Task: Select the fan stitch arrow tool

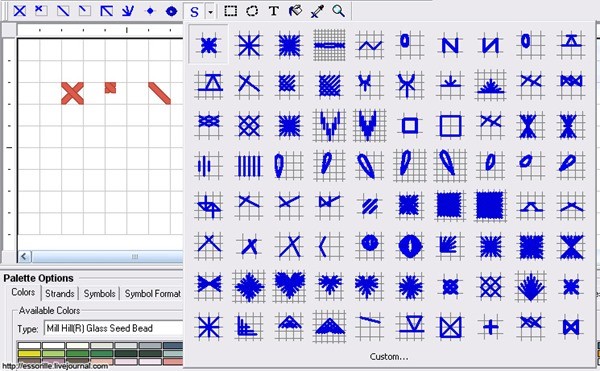Action: (128, 11)
